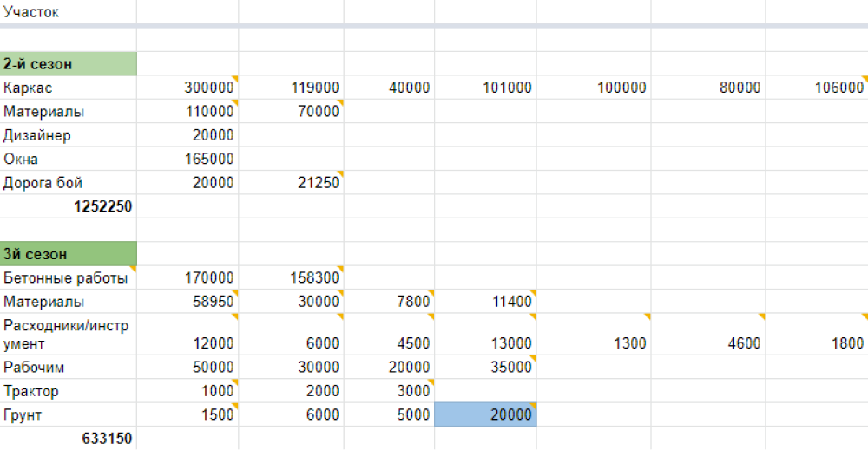Select the cell containing 158300
The width and height of the screenshot is (868, 450).
pyautogui.click(x=292, y=278)
